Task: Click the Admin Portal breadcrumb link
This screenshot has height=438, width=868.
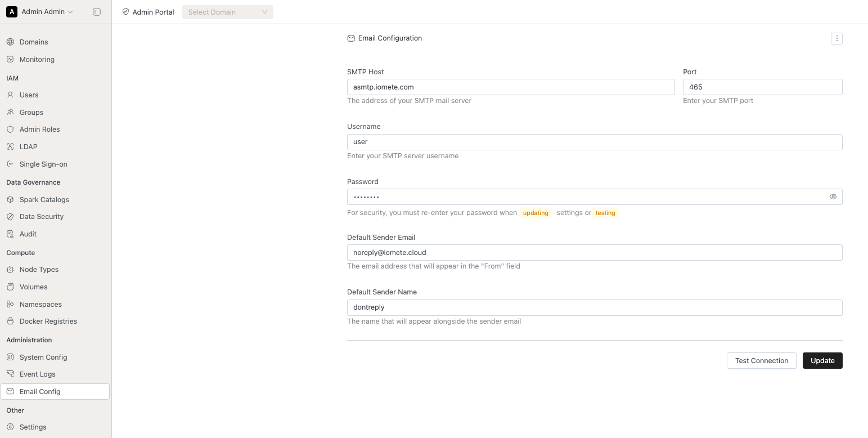Action: (153, 12)
